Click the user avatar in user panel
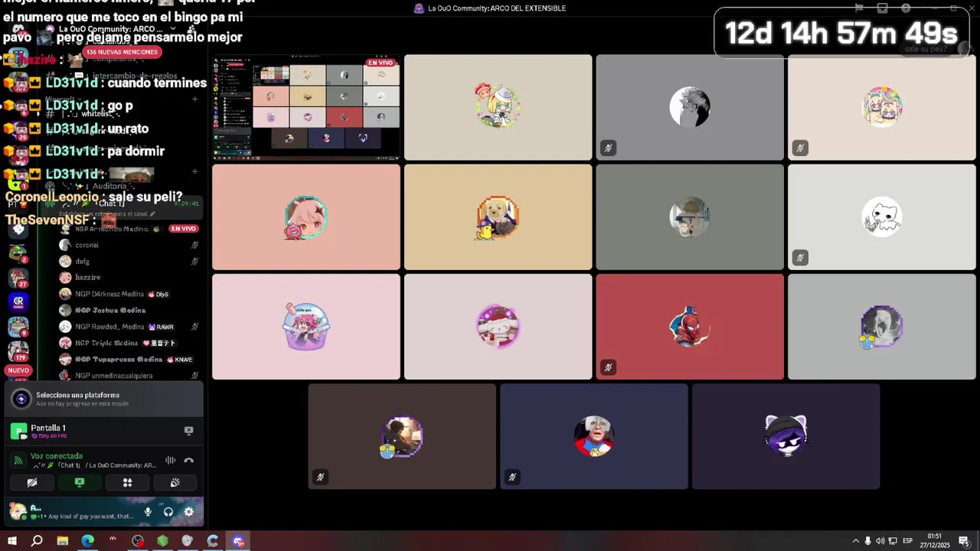 coord(18,511)
